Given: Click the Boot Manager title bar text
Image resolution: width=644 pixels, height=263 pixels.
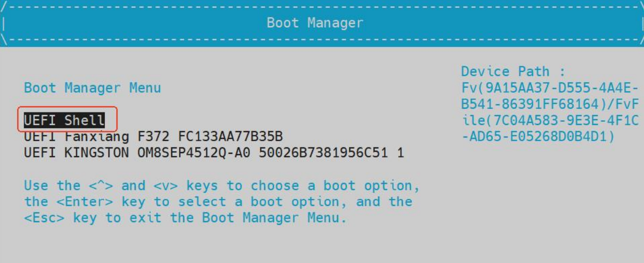Looking at the screenshot, I should (x=315, y=23).
